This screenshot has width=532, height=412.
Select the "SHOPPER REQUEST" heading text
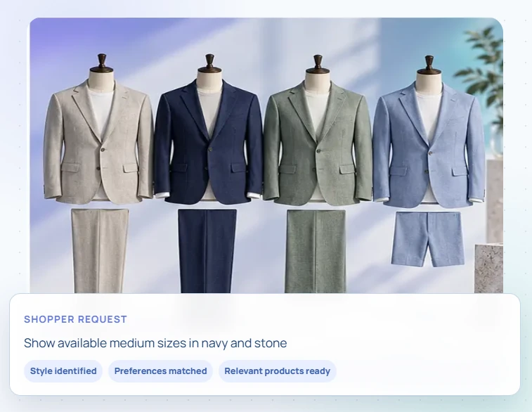tap(75, 319)
